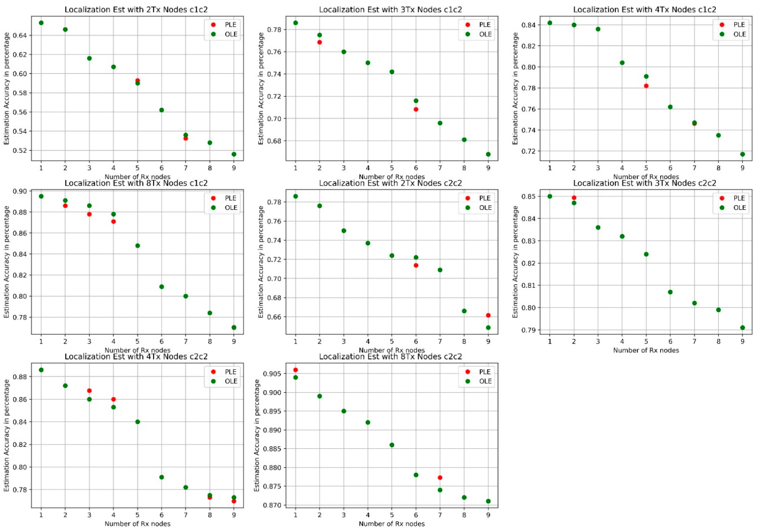Screen dimensions: 758x532
Task: Click red point at Rx 5 in 4Tx c1c2 plot
Action: pyautogui.click(x=646, y=86)
